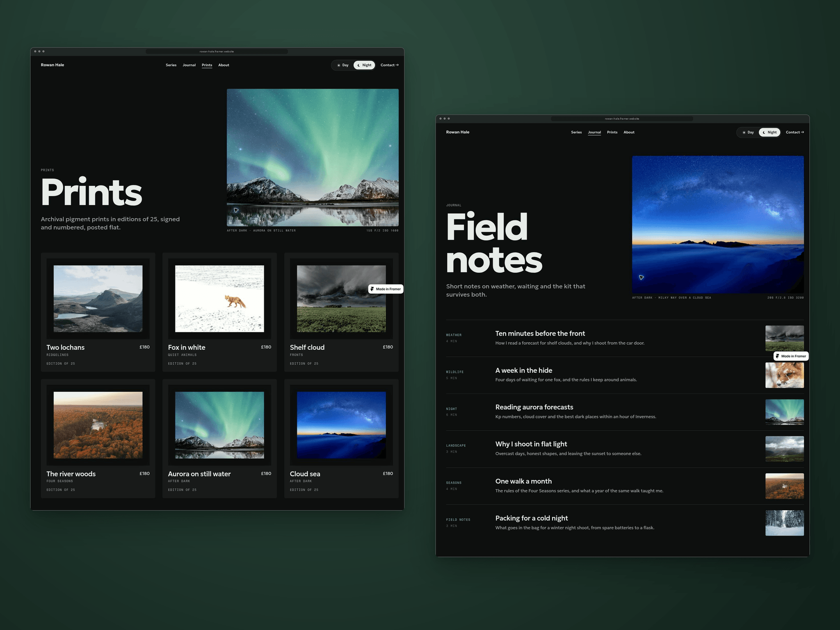Open Aurora on still water print image

click(x=219, y=425)
